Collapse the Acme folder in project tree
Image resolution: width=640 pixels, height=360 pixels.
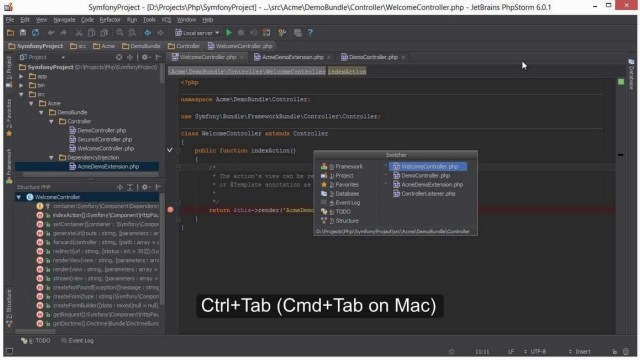[x=31, y=103]
